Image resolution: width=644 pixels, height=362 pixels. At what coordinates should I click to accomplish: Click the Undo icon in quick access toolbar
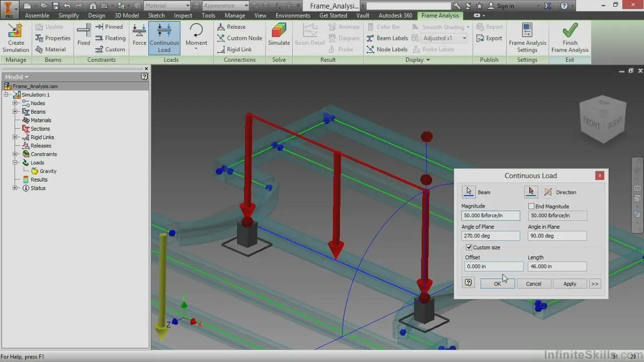click(x=67, y=6)
